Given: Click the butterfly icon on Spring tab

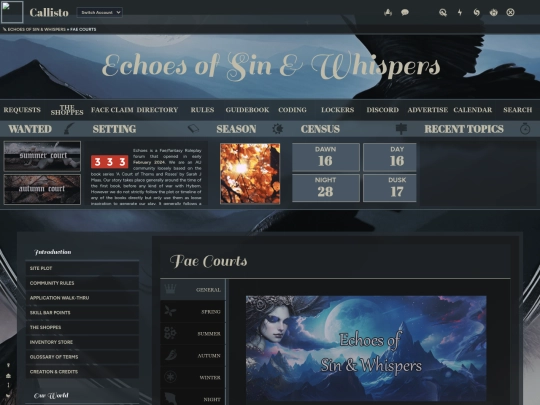Looking at the screenshot, I should (x=170, y=311).
